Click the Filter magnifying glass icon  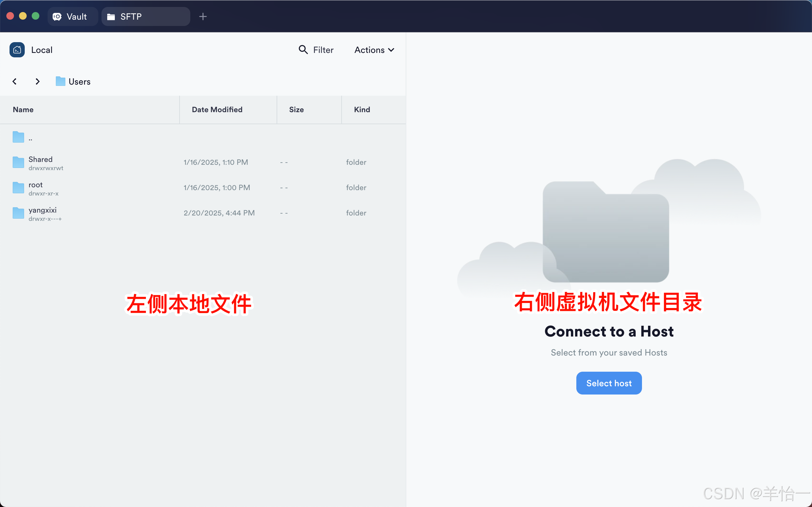click(303, 50)
